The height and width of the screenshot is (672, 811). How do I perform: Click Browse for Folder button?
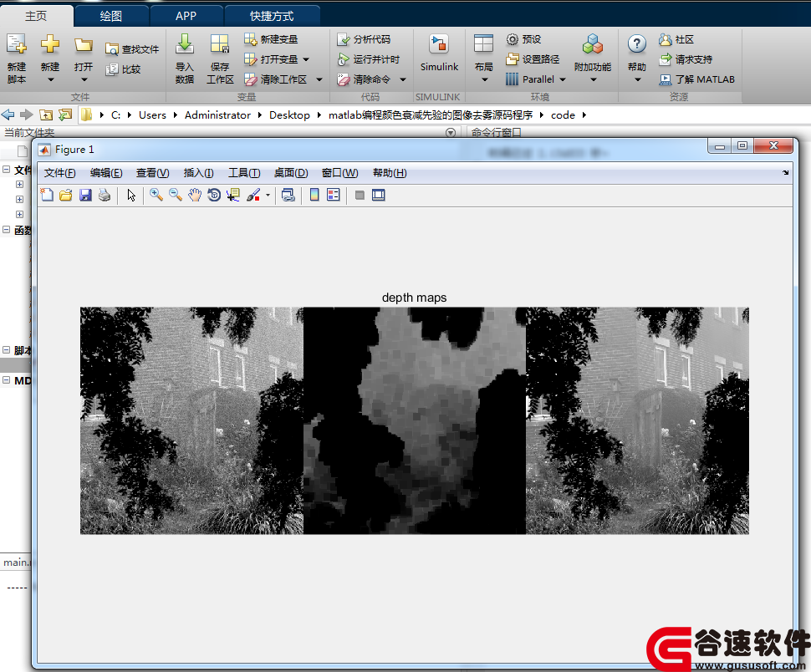coord(66,115)
